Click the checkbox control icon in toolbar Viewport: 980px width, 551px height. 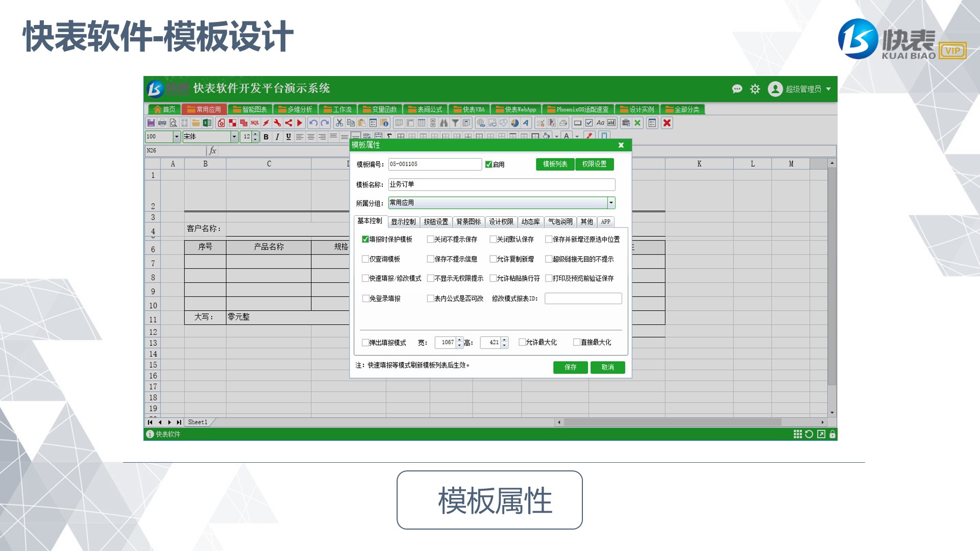[589, 123]
